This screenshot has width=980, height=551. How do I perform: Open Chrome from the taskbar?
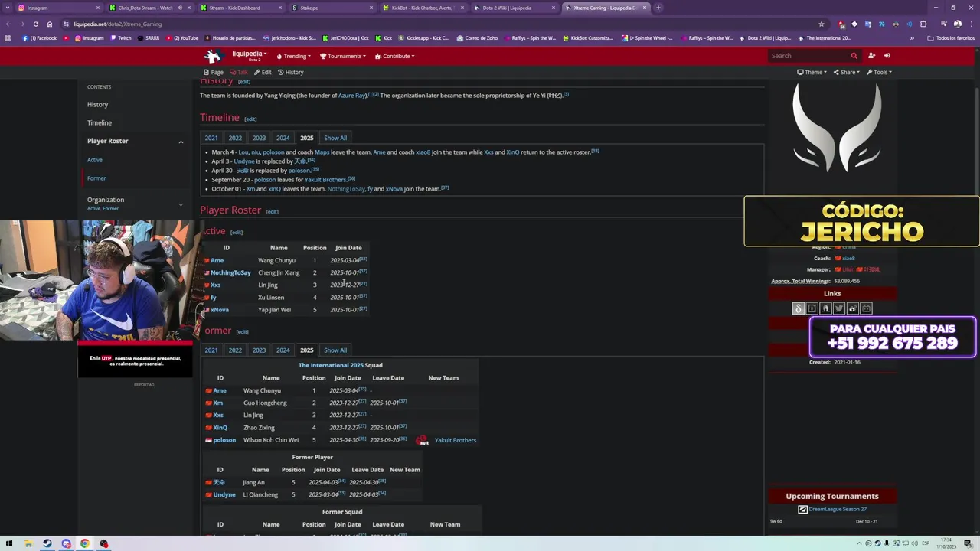click(84, 543)
